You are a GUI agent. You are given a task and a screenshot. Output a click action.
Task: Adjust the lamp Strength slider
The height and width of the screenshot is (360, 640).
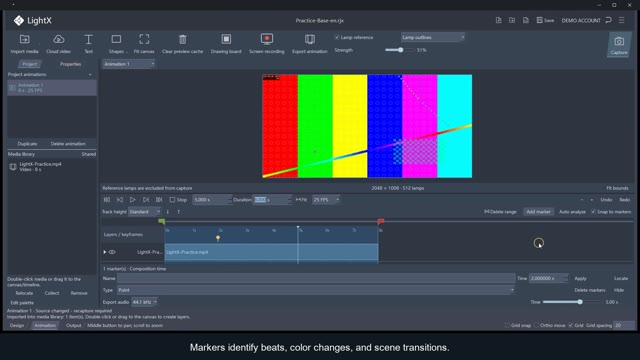(400, 50)
